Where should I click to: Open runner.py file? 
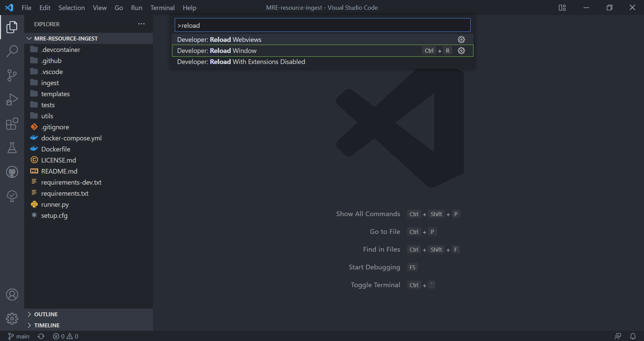pyautogui.click(x=89, y=205)
